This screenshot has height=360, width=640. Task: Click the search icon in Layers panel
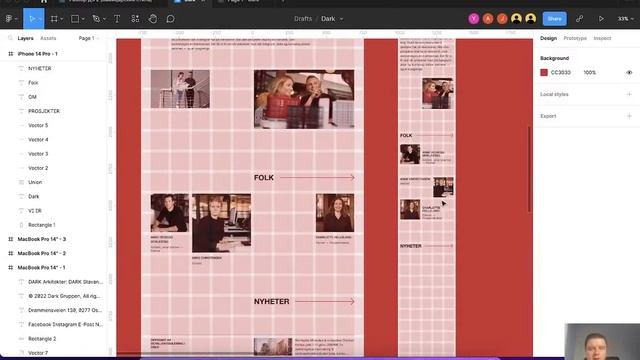pyautogui.click(x=10, y=38)
